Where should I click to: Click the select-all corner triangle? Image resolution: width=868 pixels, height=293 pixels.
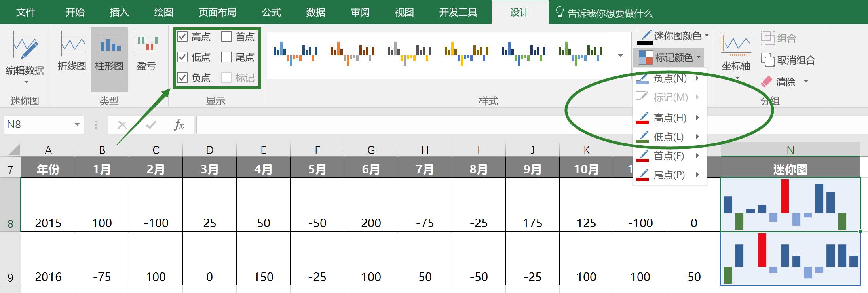tap(14, 150)
